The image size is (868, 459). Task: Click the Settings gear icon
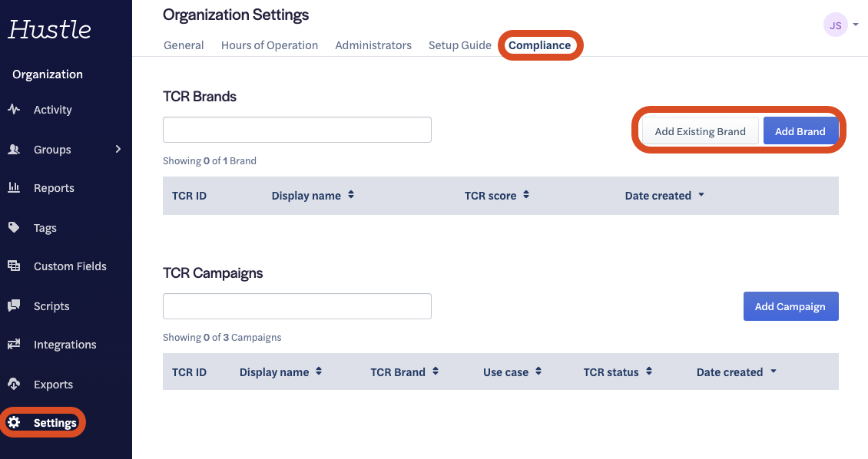14,423
